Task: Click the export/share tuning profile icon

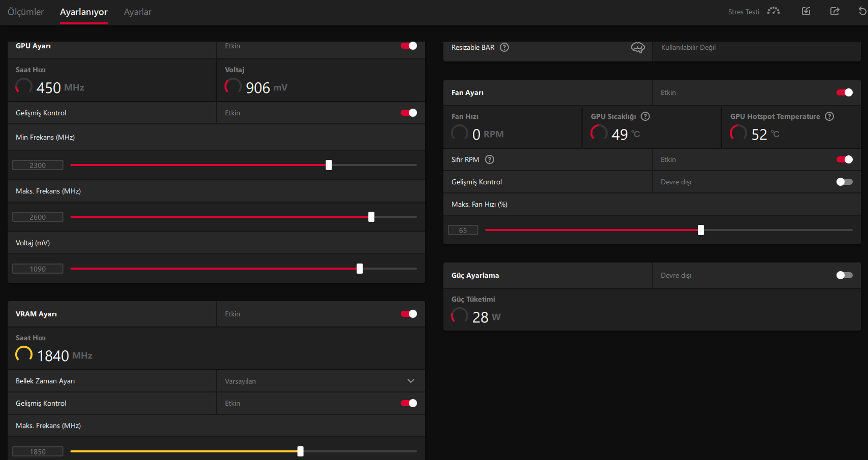Action: click(834, 11)
